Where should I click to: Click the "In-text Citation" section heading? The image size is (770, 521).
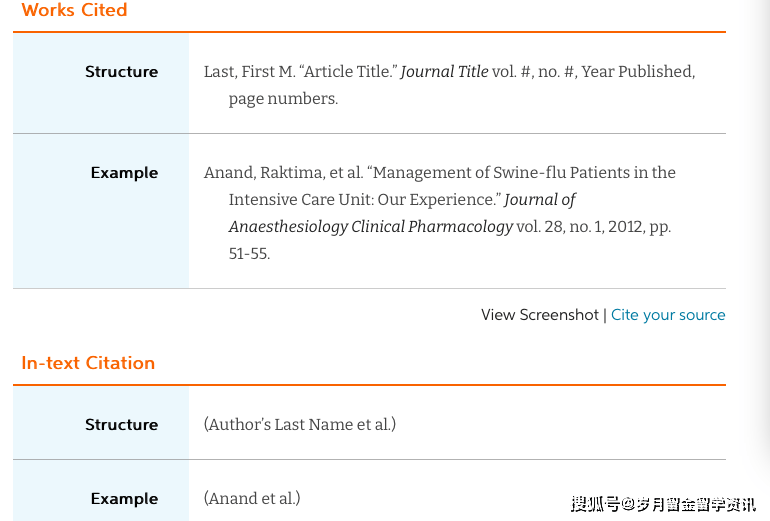(88, 363)
